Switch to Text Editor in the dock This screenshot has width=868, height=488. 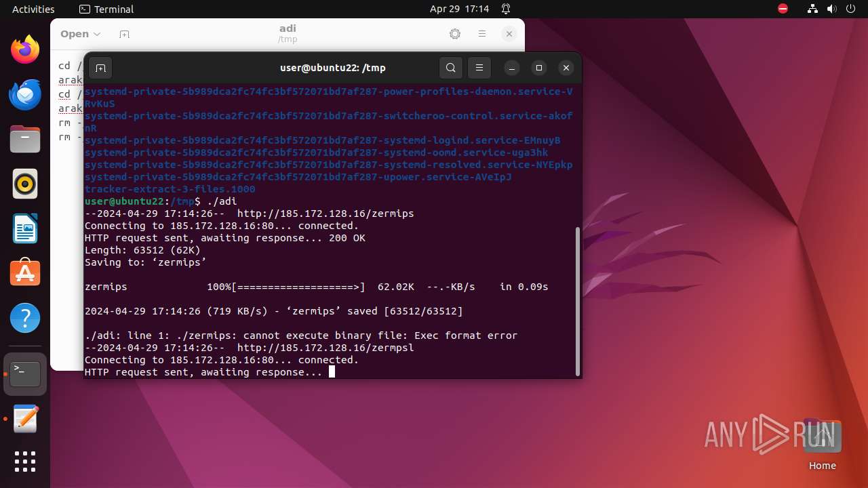25,419
